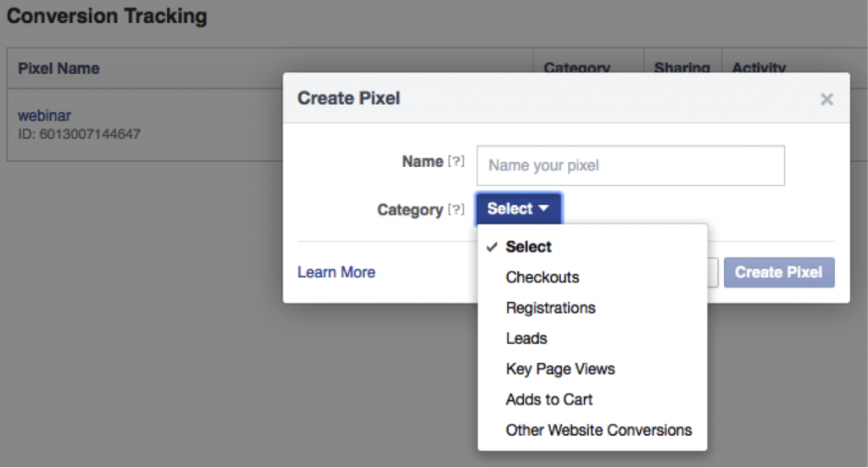This screenshot has width=868, height=468.
Task: Focus the 'Name your pixel' text field
Action: coord(630,165)
